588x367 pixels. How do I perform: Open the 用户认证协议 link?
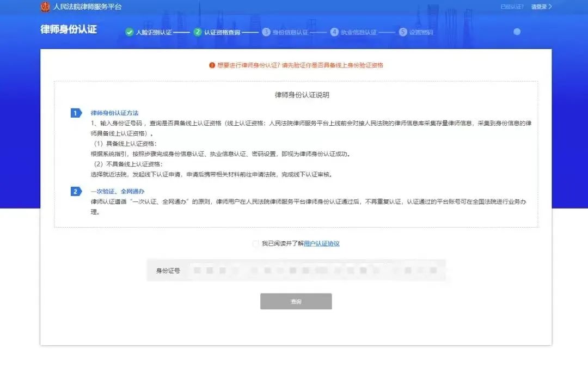pyautogui.click(x=322, y=244)
